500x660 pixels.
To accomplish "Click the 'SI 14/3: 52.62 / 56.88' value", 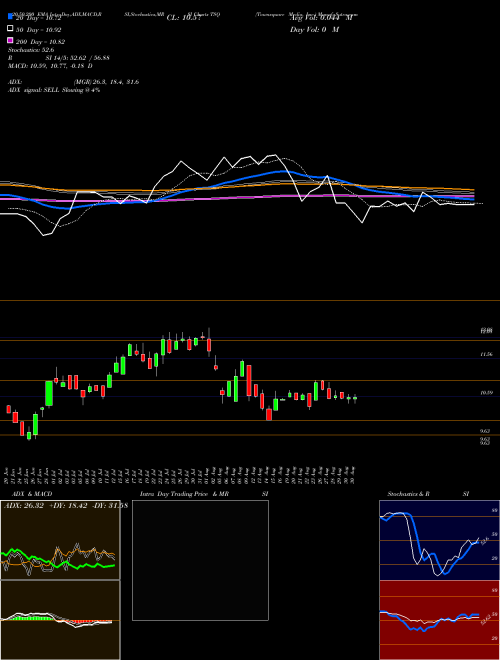I will [78, 58].
